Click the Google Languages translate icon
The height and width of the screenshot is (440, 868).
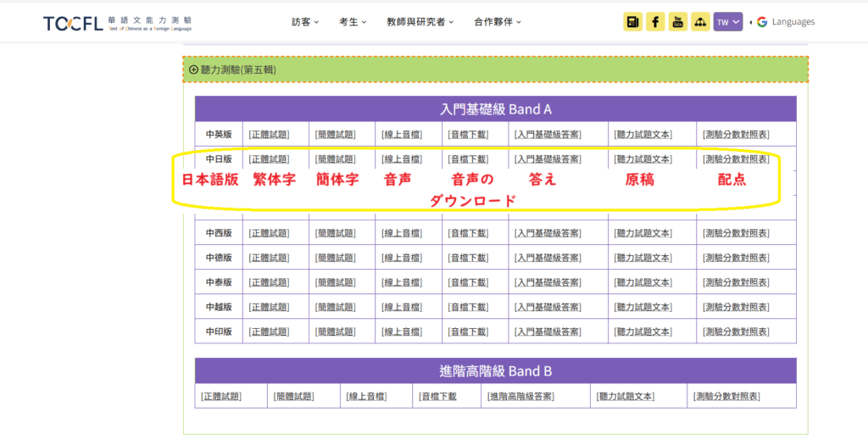[x=762, y=22]
